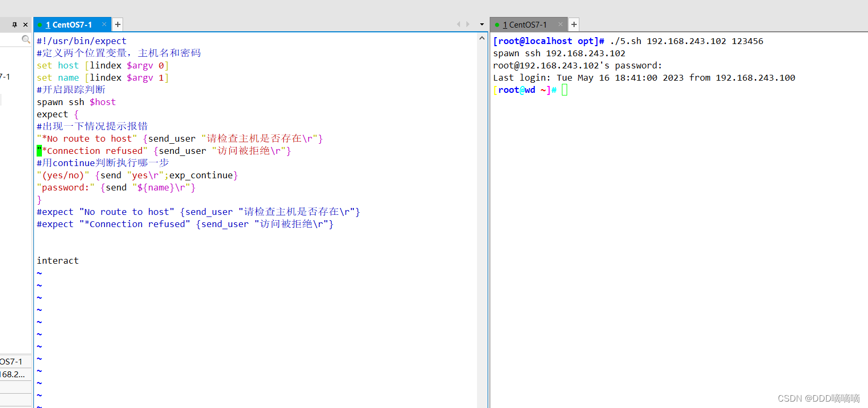
Task: Click the 'root@192.168.243.102's password:' line
Action: (x=578, y=65)
